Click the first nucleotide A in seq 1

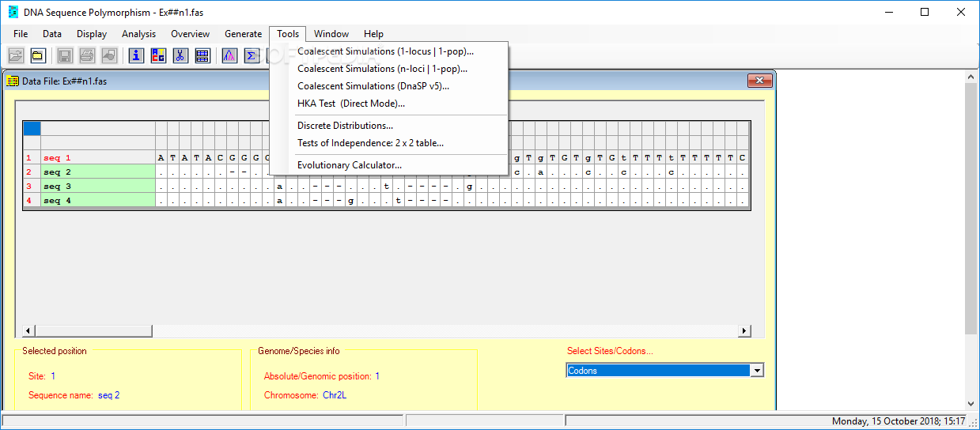pyautogui.click(x=161, y=157)
